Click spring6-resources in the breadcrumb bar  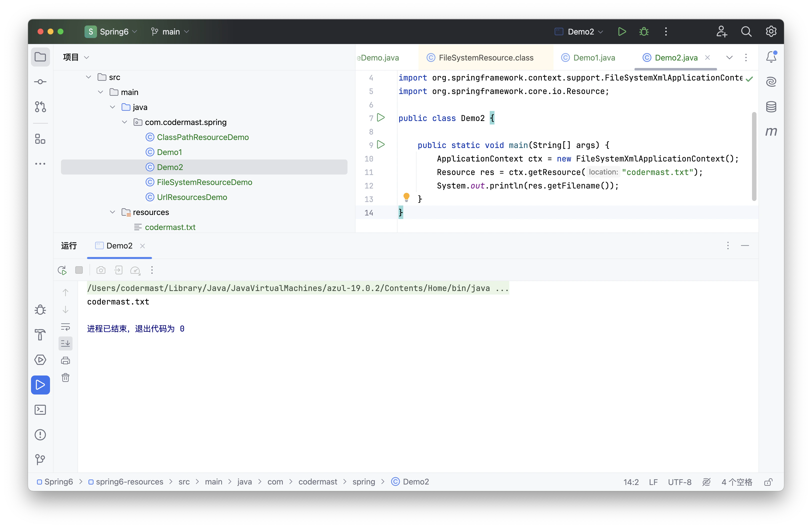click(x=129, y=481)
